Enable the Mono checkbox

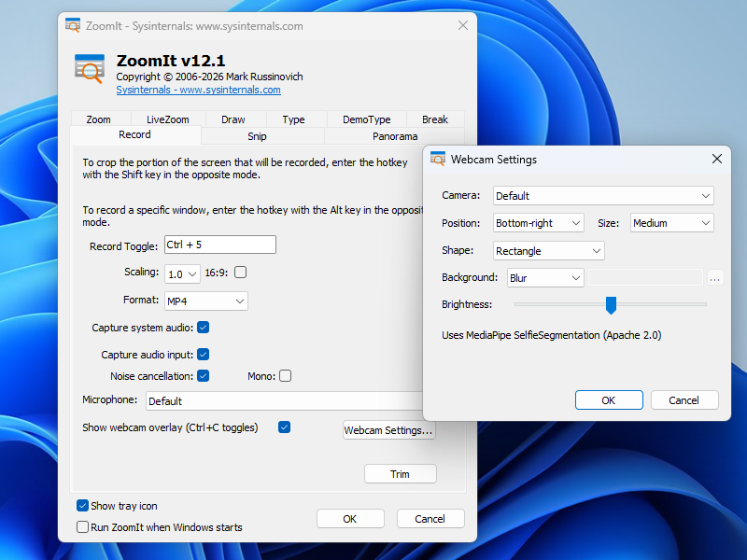pos(286,376)
